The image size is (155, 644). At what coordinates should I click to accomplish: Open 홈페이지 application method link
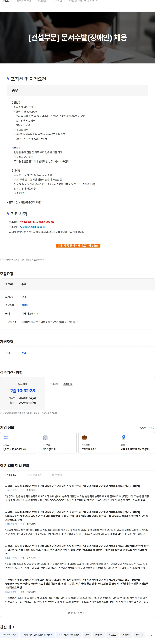tap(68, 384)
